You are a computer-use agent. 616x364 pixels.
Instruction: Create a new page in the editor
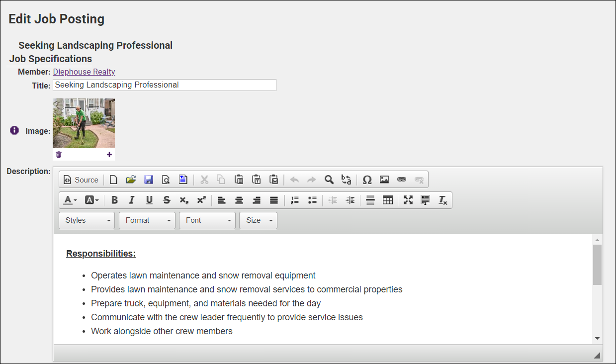(113, 180)
